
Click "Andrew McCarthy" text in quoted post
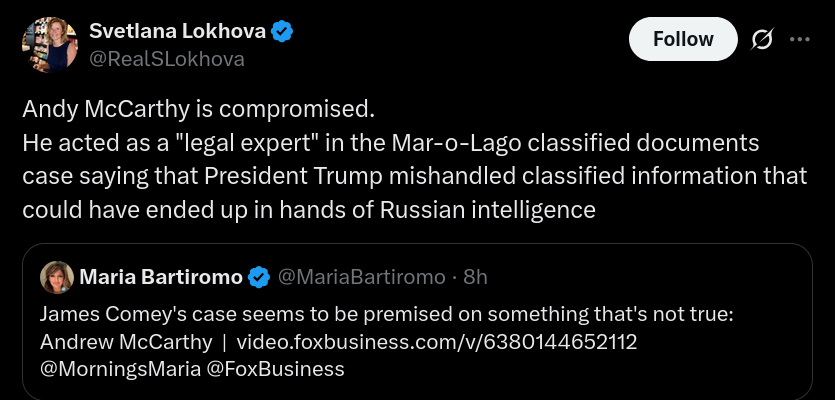click(x=126, y=342)
